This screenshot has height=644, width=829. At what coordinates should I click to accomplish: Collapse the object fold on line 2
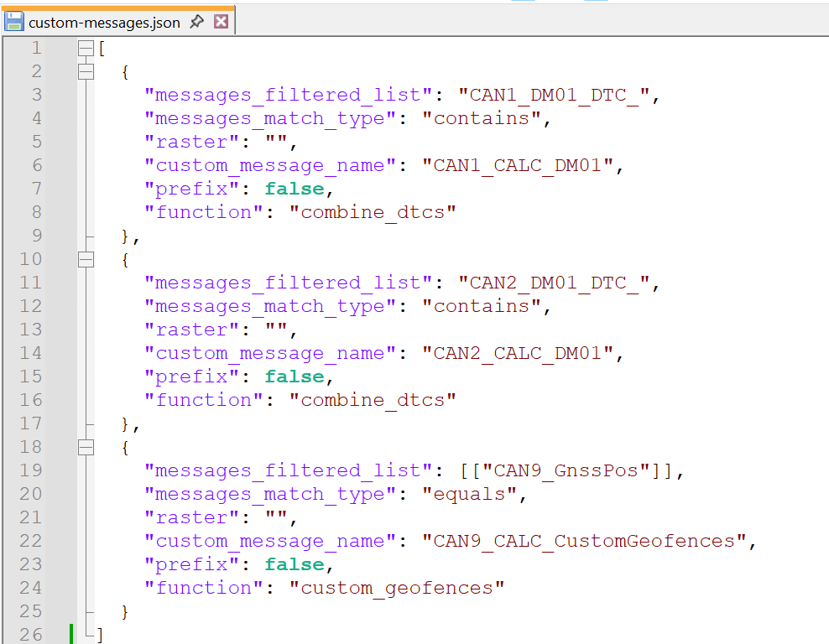(x=86, y=71)
